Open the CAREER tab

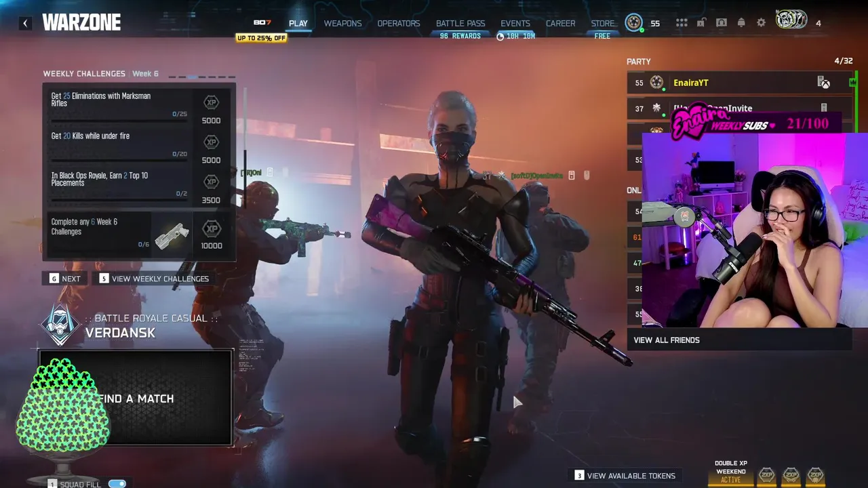click(561, 23)
